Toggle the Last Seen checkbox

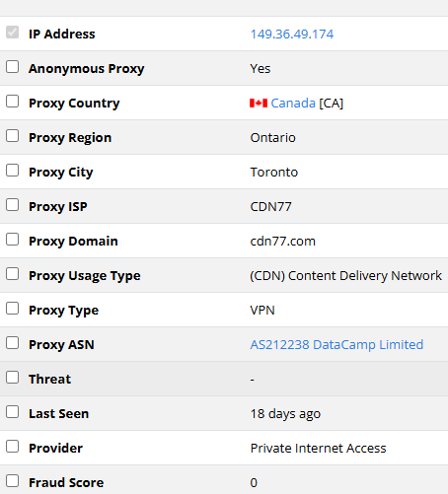[x=13, y=412]
